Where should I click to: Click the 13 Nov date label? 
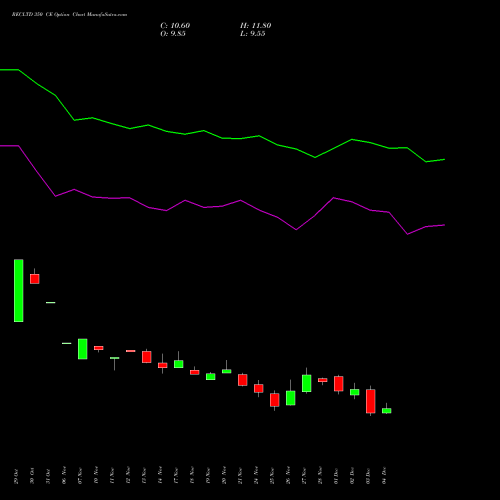[144, 475]
